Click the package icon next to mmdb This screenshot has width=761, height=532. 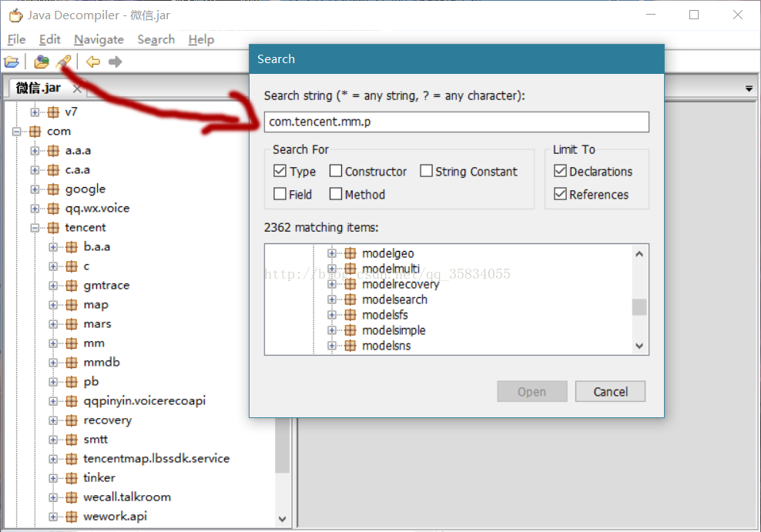click(72, 363)
